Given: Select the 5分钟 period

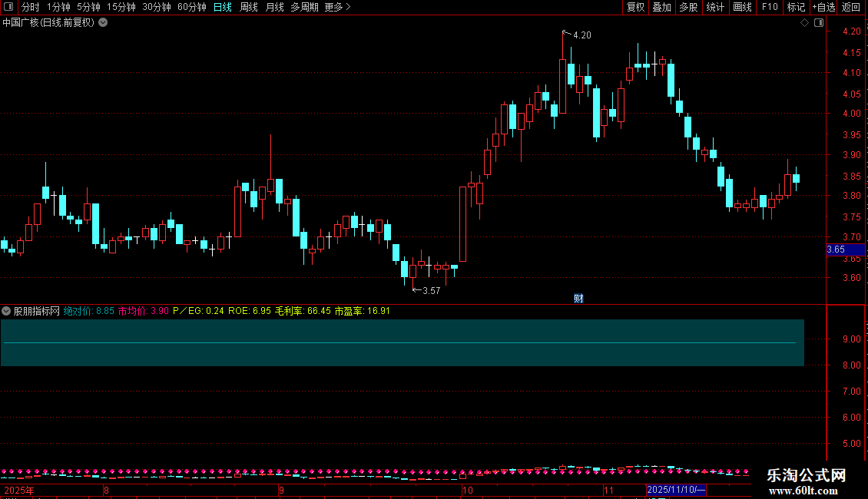Looking at the screenshot, I should (x=88, y=7).
